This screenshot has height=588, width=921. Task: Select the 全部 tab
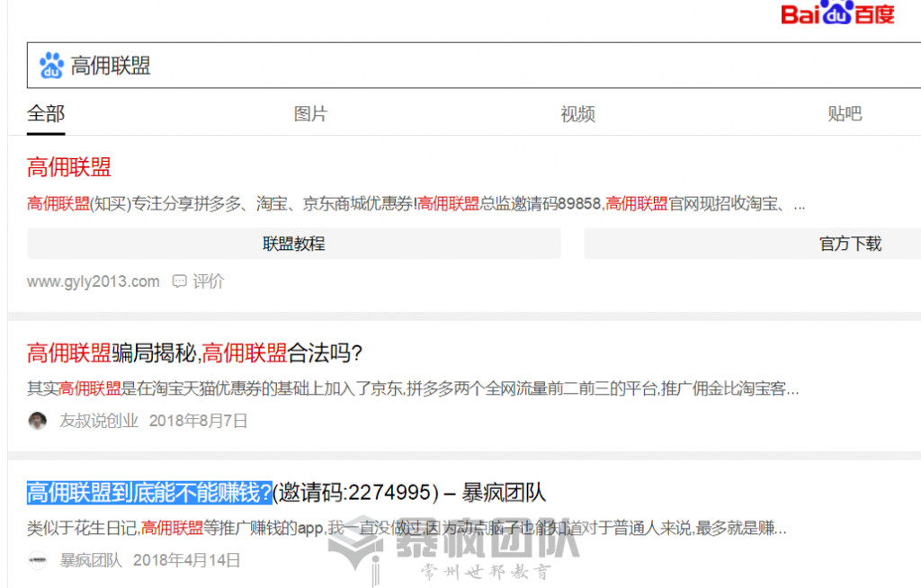46,113
